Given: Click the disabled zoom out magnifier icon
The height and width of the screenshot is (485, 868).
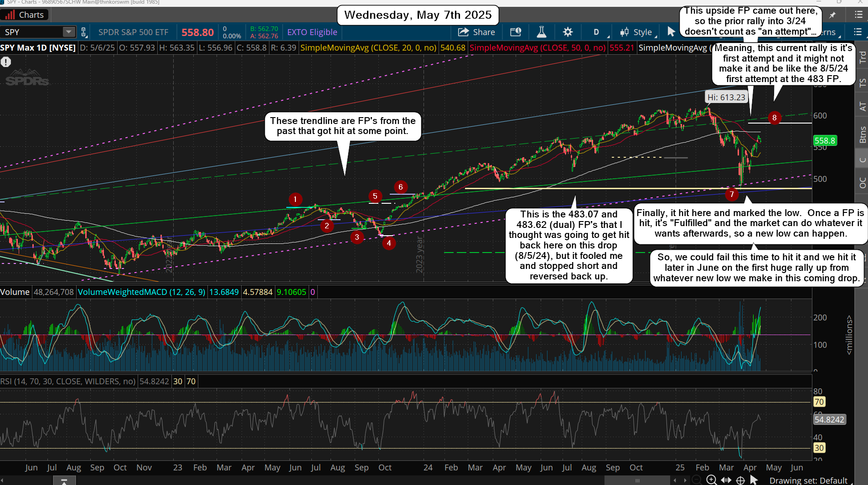Looking at the screenshot, I should [x=696, y=480].
